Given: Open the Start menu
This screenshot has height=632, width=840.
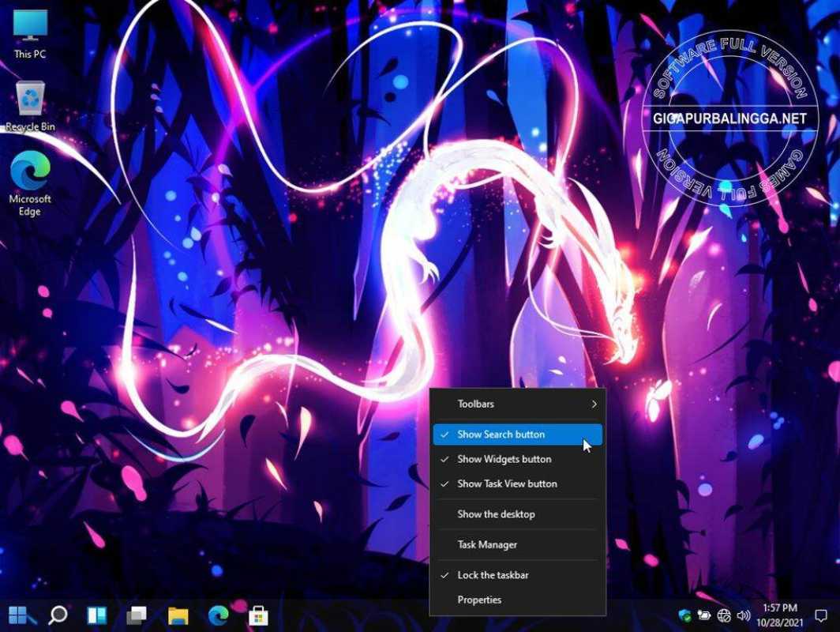Looking at the screenshot, I should tap(16, 614).
